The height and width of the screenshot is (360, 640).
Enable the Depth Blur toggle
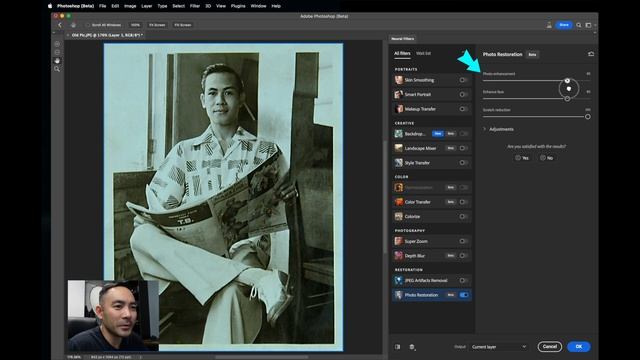click(463, 256)
